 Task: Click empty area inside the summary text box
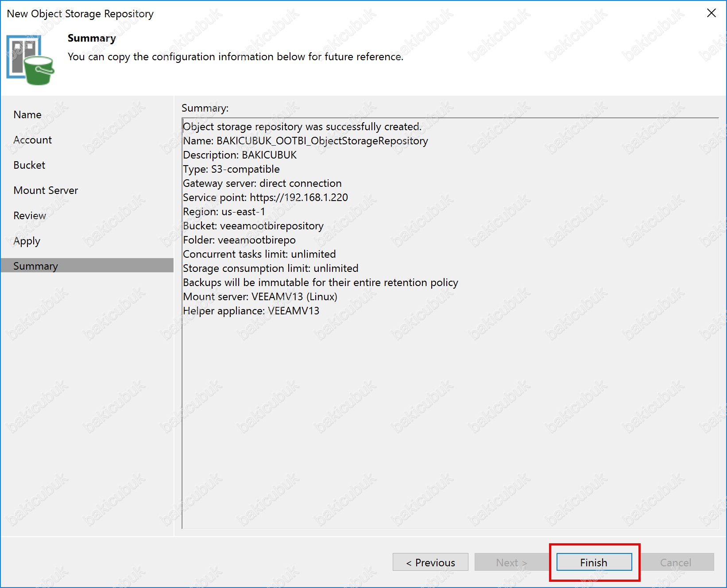449,421
